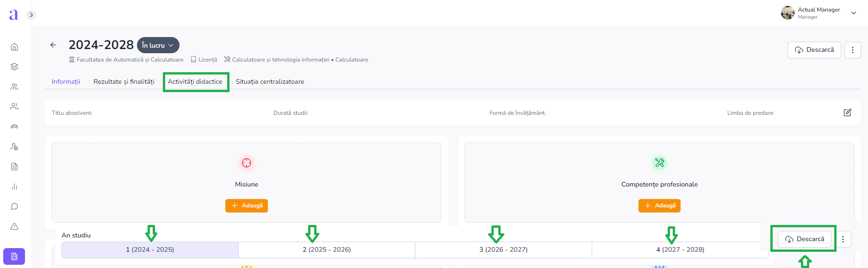This screenshot has height=268, width=868.
Task: Click the home icon in sidebar
Action: coord(14,47)
